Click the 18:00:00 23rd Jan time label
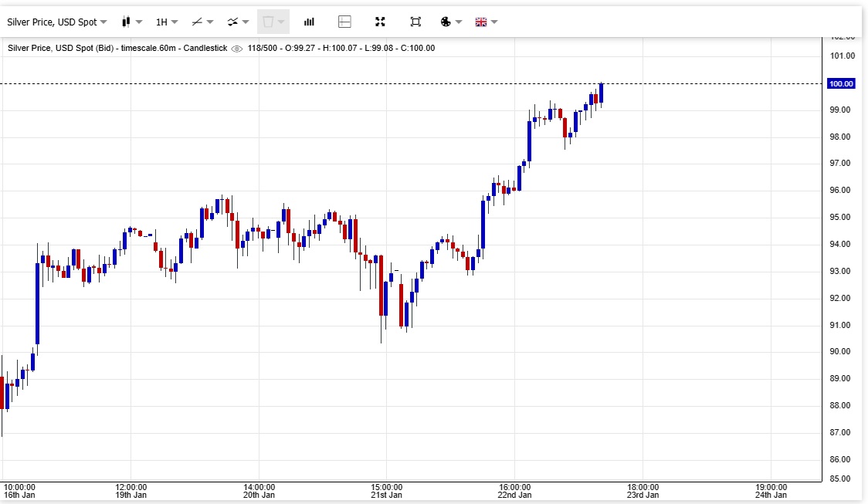The width and height of the screenshot is (868, 504). 643,492
